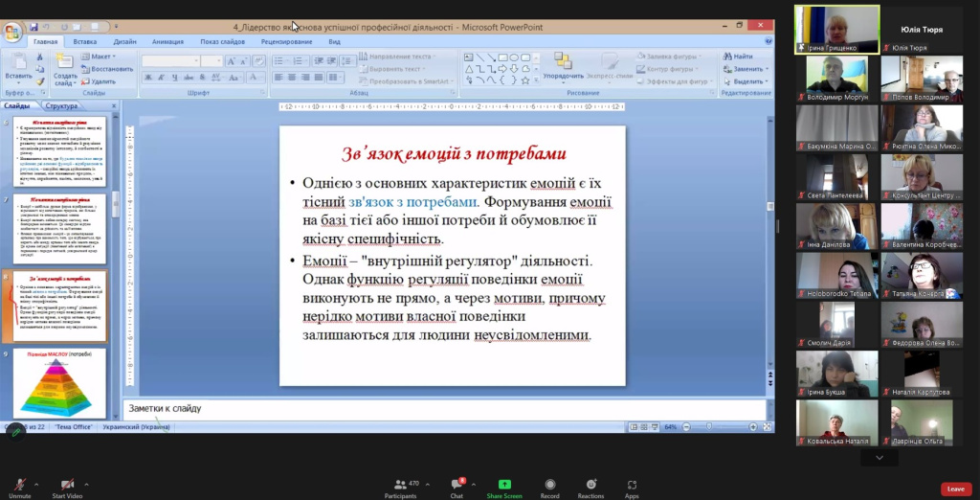Expand the full shapes gallery
The height and width of the screenshot is (500, 980).
tap(536, 80)
